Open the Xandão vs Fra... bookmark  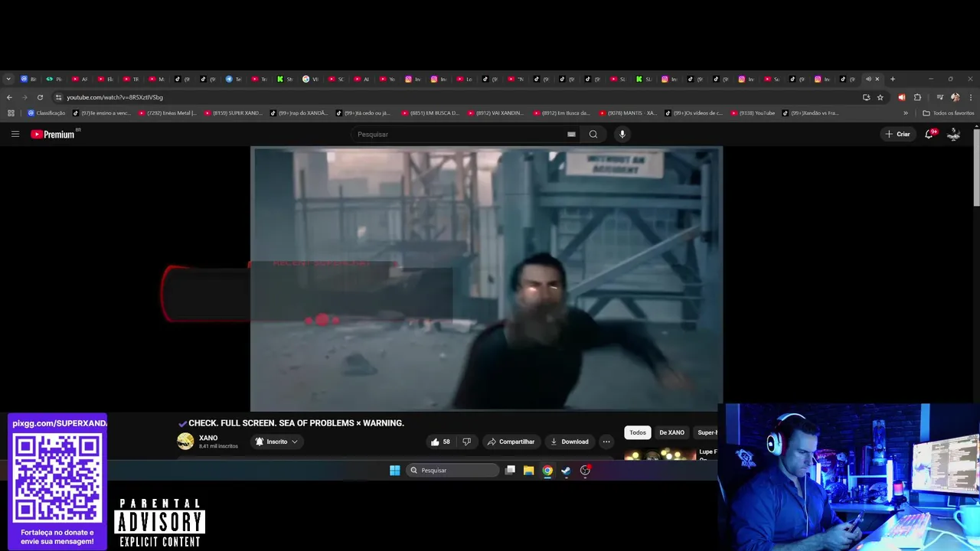tap(810, 113)
